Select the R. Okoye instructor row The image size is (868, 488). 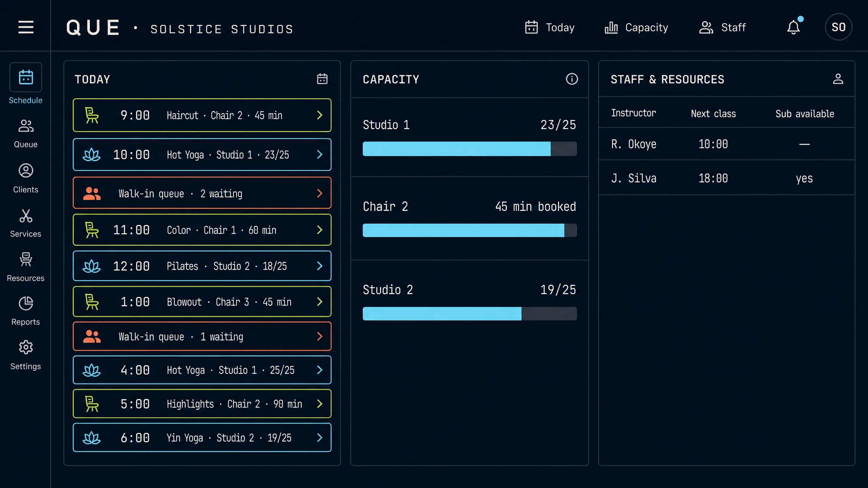(727, 144)
